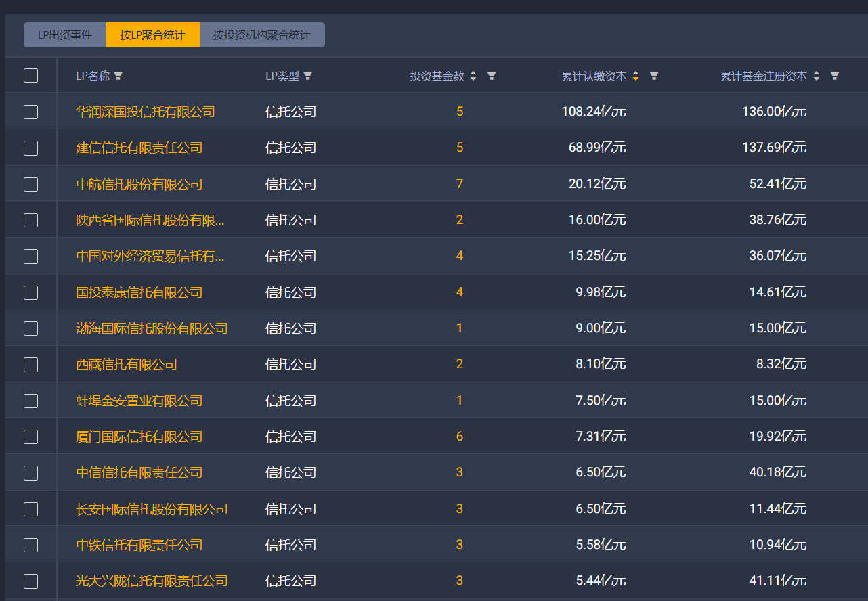
Task: Click filter icon beside 投资基金数
Action: (492, 76)
